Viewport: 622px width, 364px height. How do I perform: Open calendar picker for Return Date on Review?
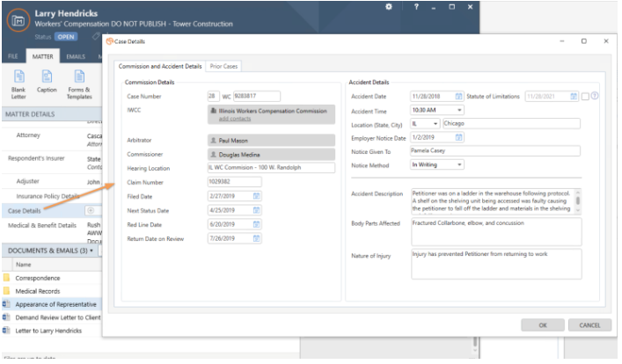tap(256, 238)
